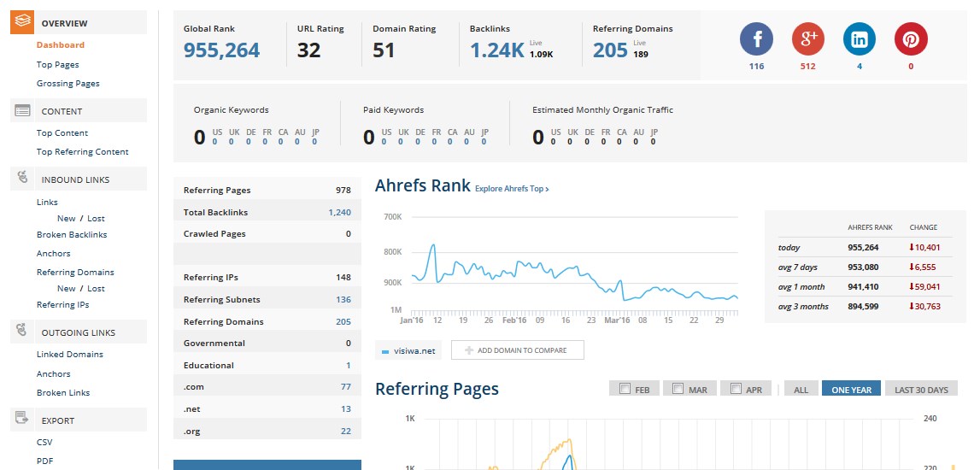The width and height of the screenshot is (980, 470).
Task: Click the Global Rank 955,264 figure
Action: tap(222, 50)
